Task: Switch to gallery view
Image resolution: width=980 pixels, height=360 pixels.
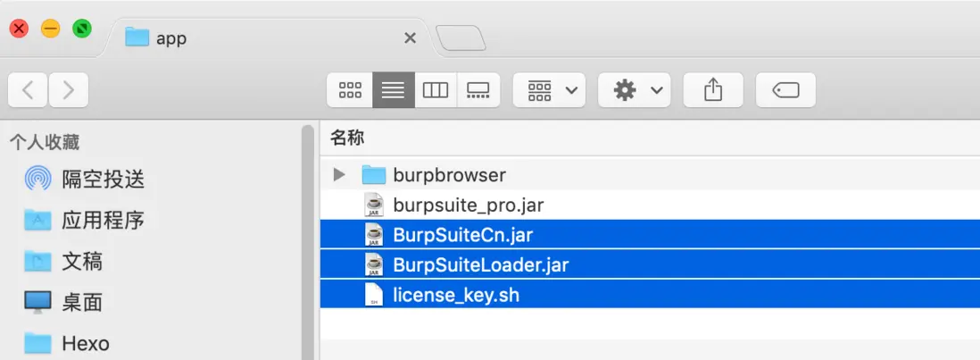Action: pyautogui.click(x=478, y=90)
